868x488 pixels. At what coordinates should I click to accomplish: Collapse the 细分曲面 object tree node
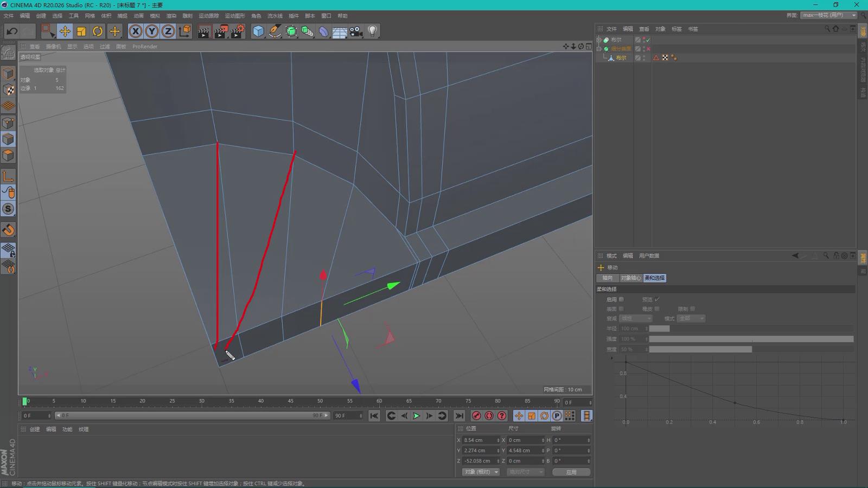[x=599, y=49]
